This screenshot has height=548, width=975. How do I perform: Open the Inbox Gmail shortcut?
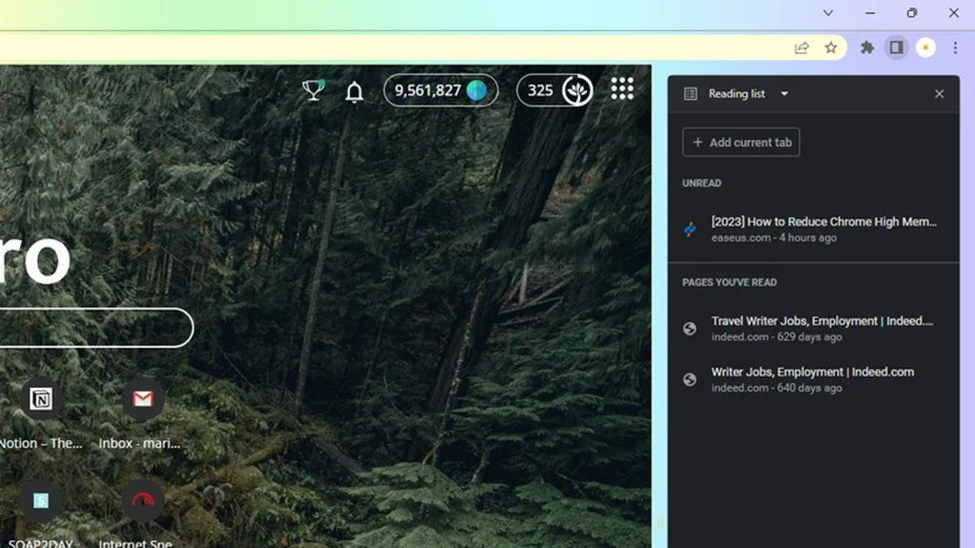click(143, 400)
